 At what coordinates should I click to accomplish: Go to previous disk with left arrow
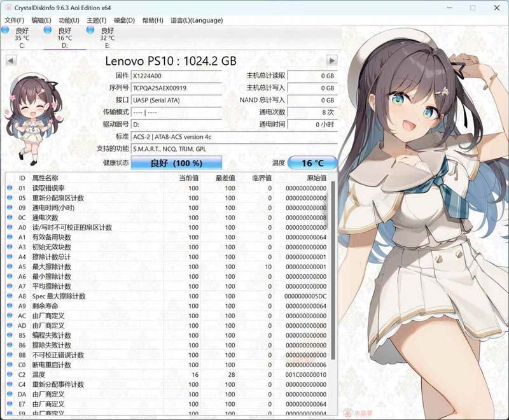[11, 60]
